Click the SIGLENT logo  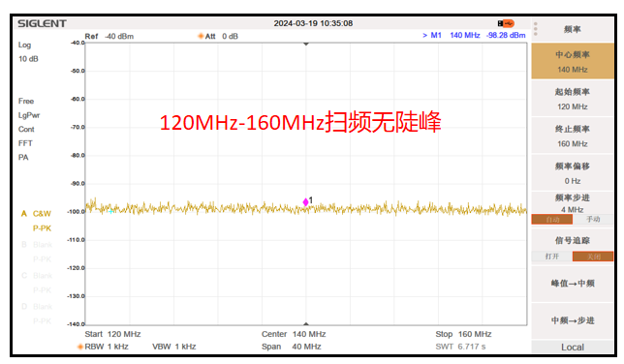point(42,23)
